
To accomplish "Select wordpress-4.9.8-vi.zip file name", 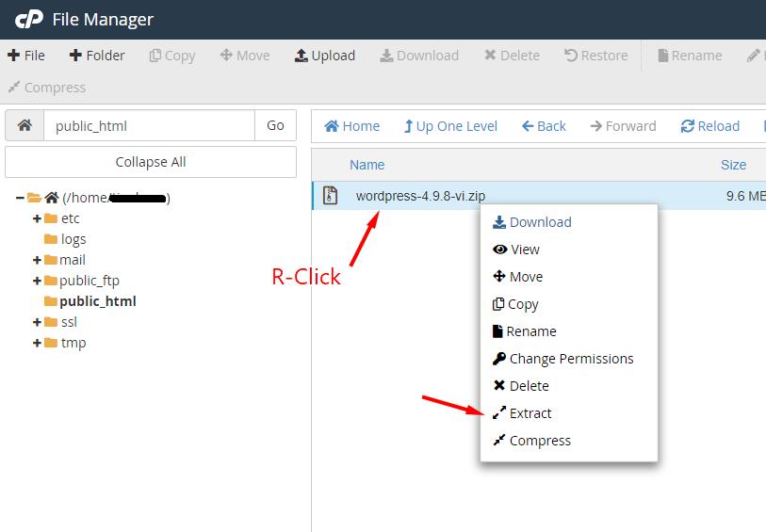I will [420, 196].
